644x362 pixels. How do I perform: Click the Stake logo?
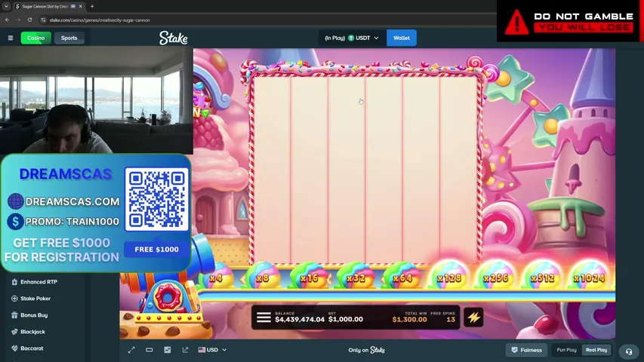click(x=174, y=38)
